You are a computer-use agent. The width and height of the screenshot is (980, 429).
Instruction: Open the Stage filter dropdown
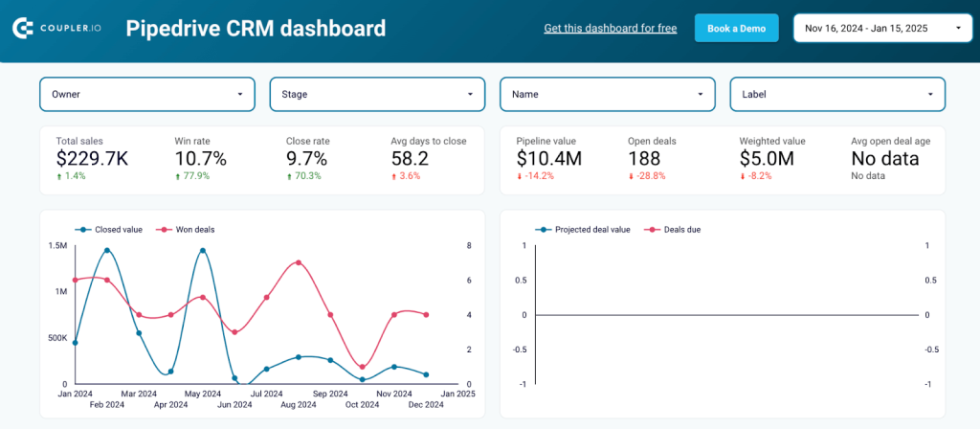pos(377,95)
